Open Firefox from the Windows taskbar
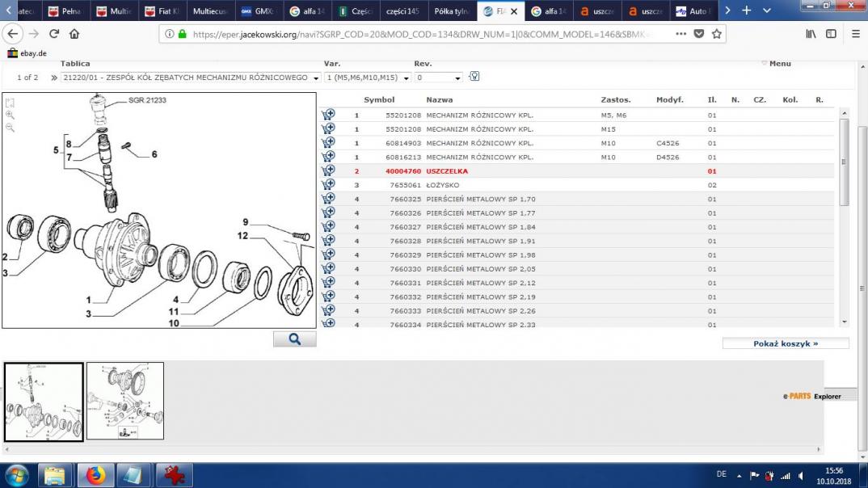This screenshot has width=868, height=488. (x=95, y=474)
